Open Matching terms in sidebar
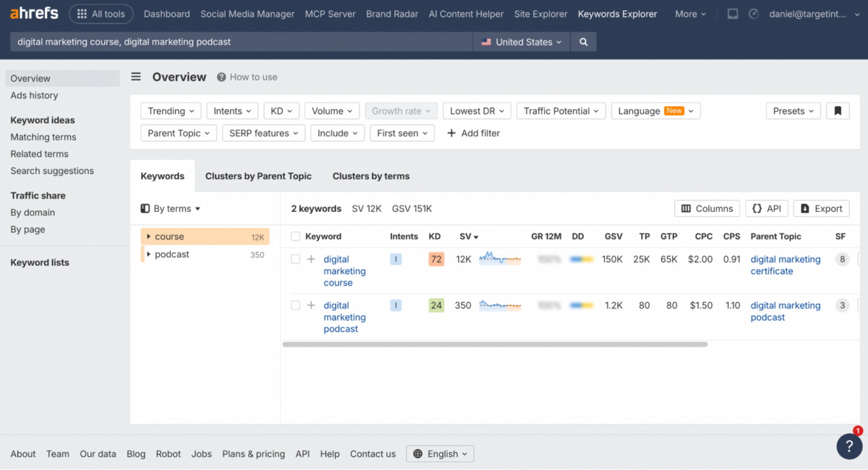868x470 pixels. pyautogui.click(x=43, y=137)
